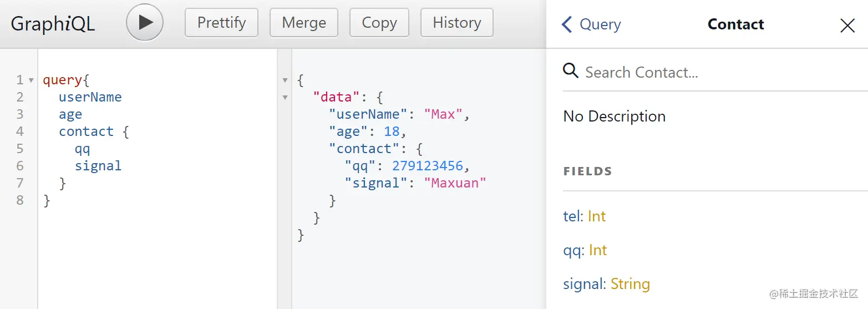The width and height of the screenshot is (868, 309).
Task: Open the tel field documentation
Action: pos(571,216)
